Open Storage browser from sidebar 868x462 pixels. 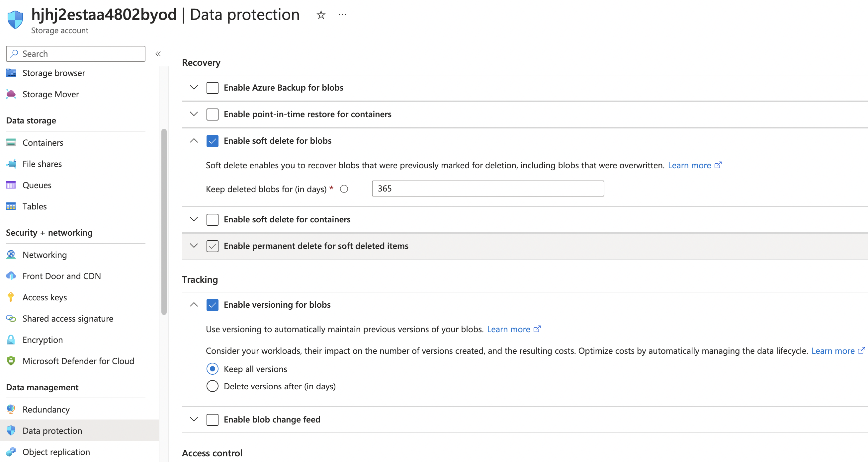[54, 73]
